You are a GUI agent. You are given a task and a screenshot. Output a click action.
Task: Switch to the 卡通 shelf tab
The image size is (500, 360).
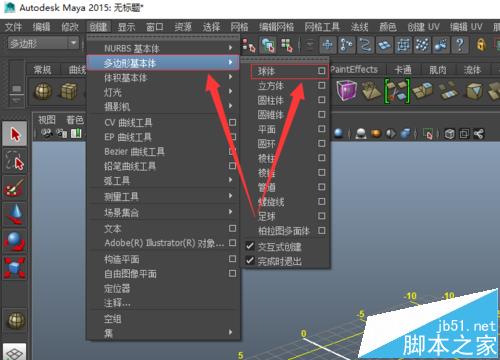(x=403, y=70)
